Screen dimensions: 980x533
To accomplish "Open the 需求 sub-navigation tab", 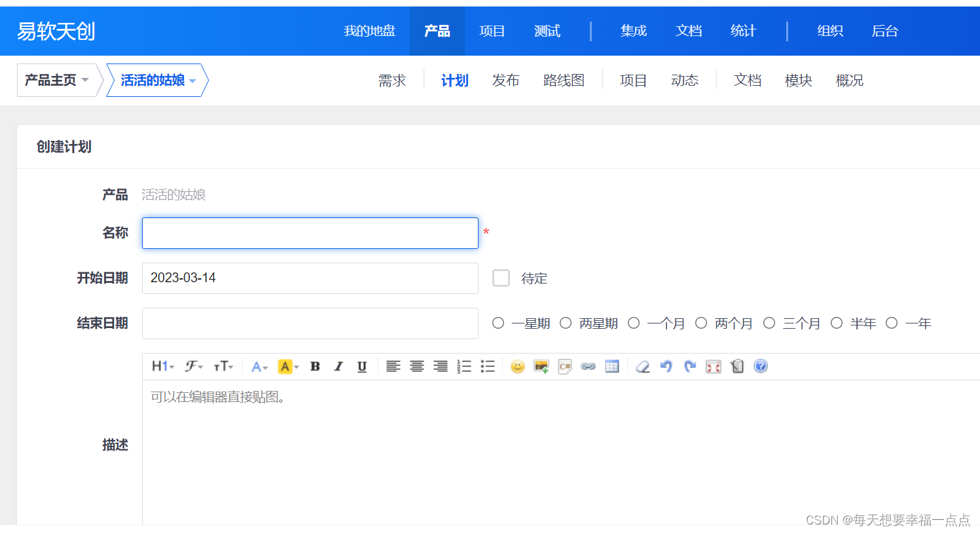I will click(x=392, y=81).
